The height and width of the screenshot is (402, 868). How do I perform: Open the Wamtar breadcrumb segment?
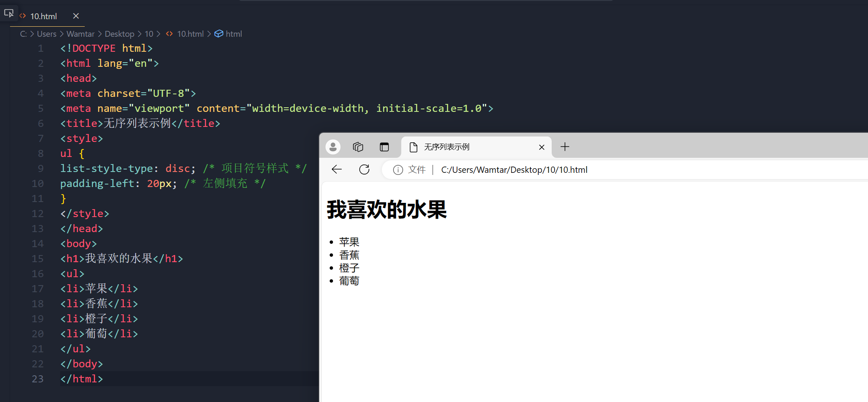tap(81, 34)
